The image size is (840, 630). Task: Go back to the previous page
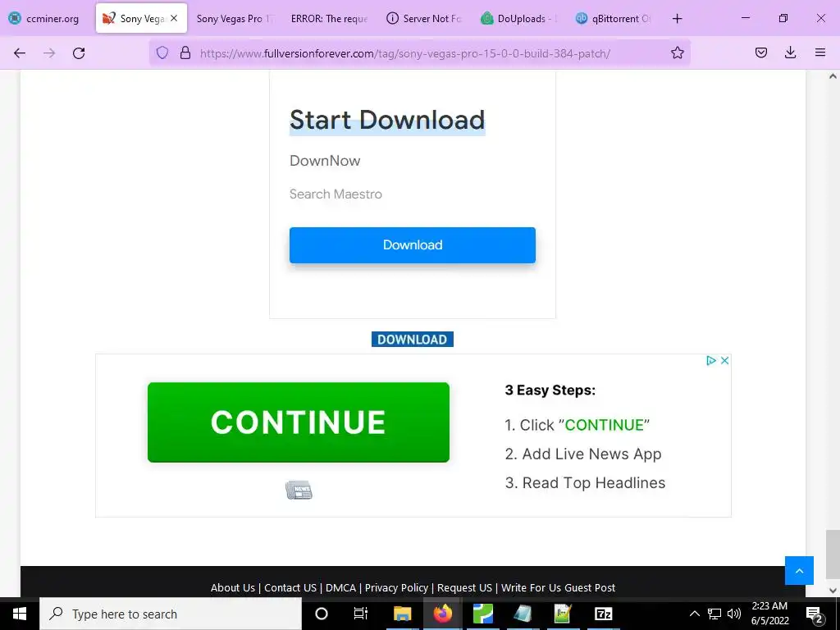coord(20,53)
